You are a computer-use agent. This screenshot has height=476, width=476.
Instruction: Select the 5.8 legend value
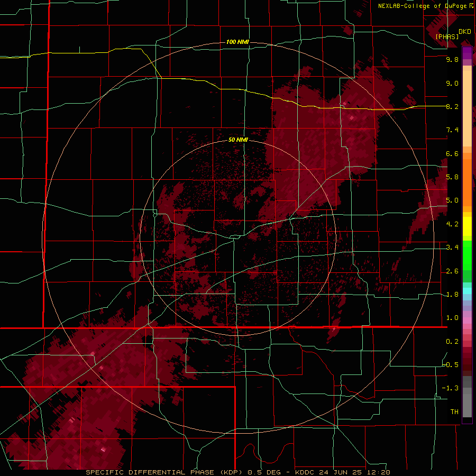452,177
